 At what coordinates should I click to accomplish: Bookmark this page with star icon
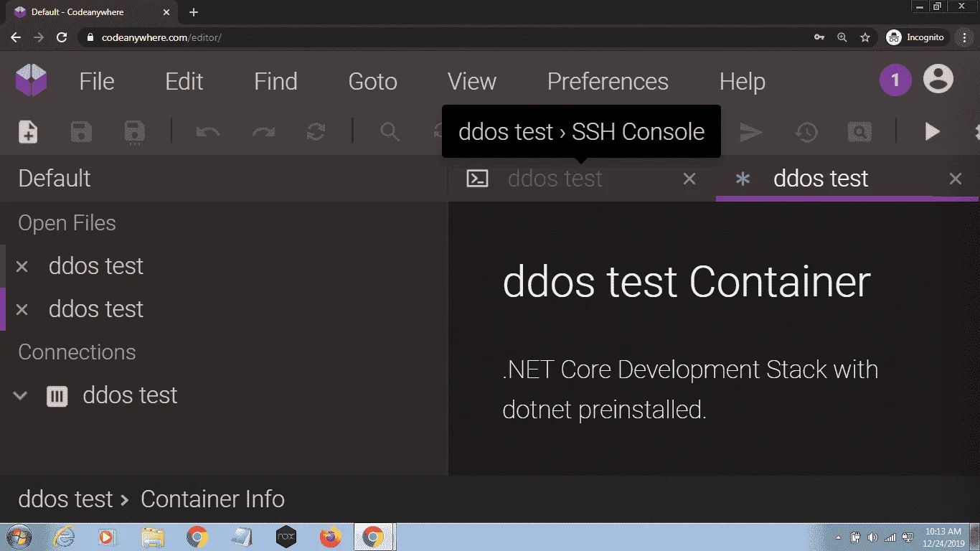[865, 37]
